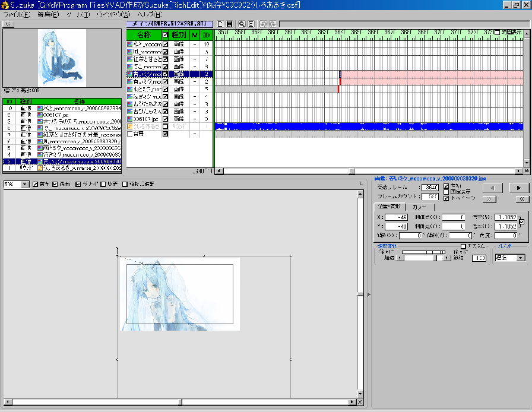Click the sound icon of asset ID 1

[x=40, y=167]
